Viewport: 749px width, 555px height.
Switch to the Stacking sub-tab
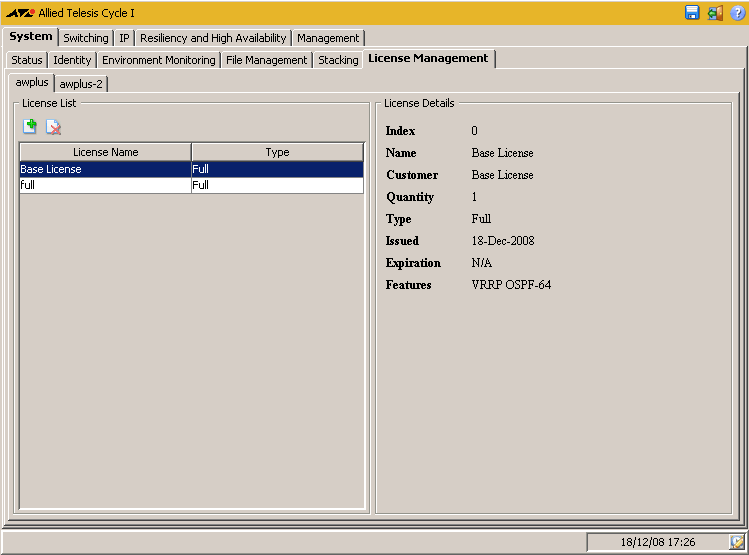point(338,60)
